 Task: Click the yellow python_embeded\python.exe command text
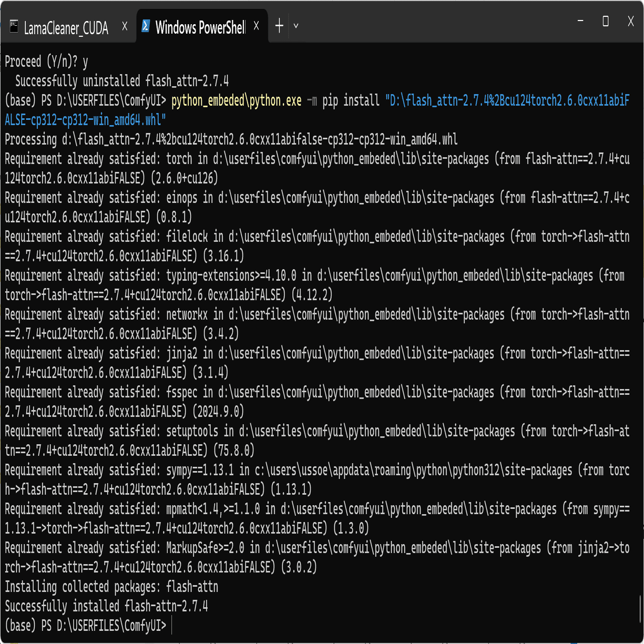236,100
